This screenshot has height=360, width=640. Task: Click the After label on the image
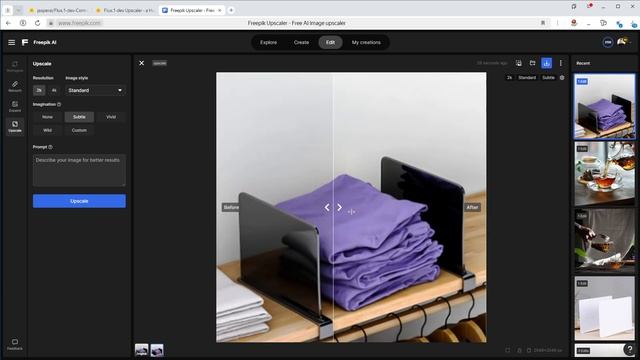click(472, 207)
